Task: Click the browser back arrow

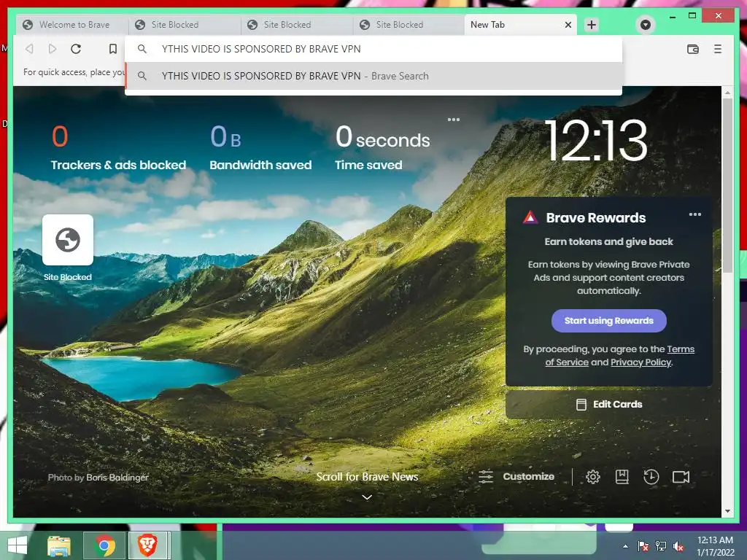Action: pyautogui.click(x=29, y=49)
